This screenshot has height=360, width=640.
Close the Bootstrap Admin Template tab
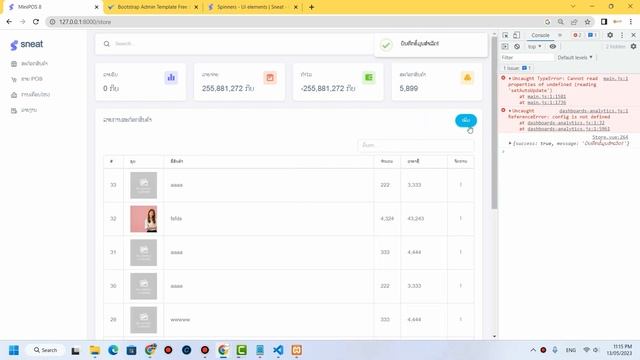click(196, 7)
